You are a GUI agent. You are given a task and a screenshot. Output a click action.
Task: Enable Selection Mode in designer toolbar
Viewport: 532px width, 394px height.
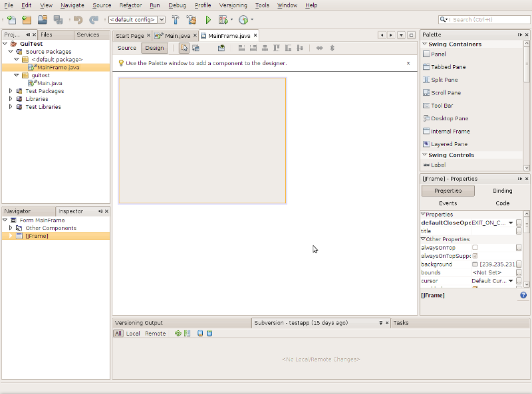[184, 48]
